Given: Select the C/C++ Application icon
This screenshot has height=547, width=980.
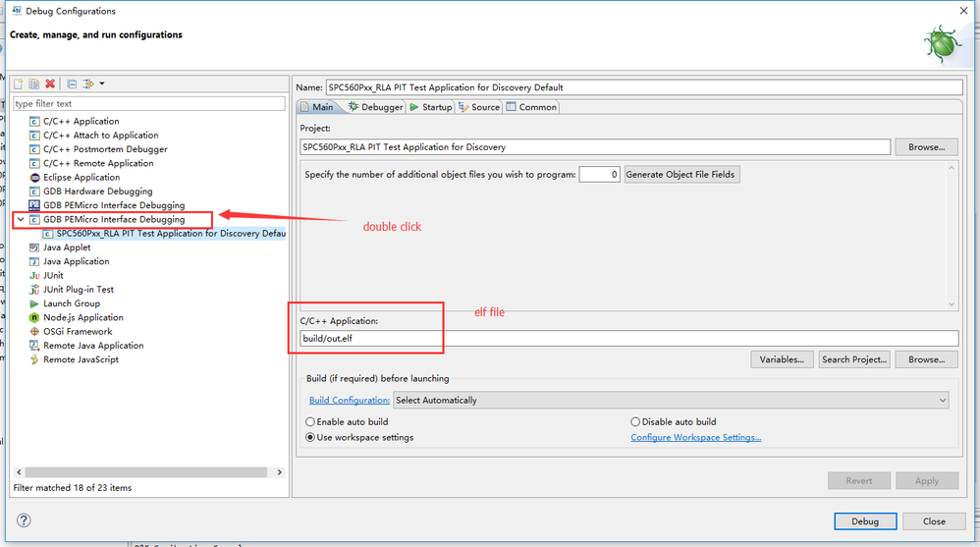Looking at the screenshot, I should point(34,121).
